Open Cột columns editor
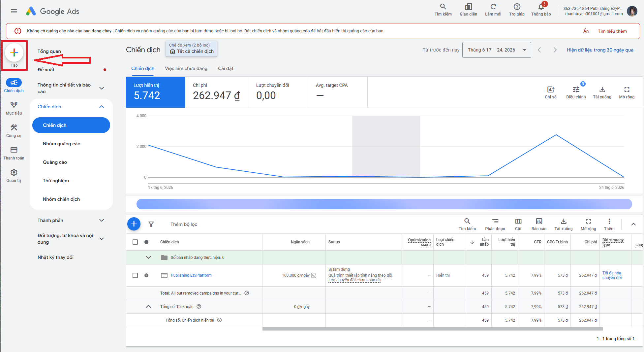644x352 pixels. click(x=518, y=224)
